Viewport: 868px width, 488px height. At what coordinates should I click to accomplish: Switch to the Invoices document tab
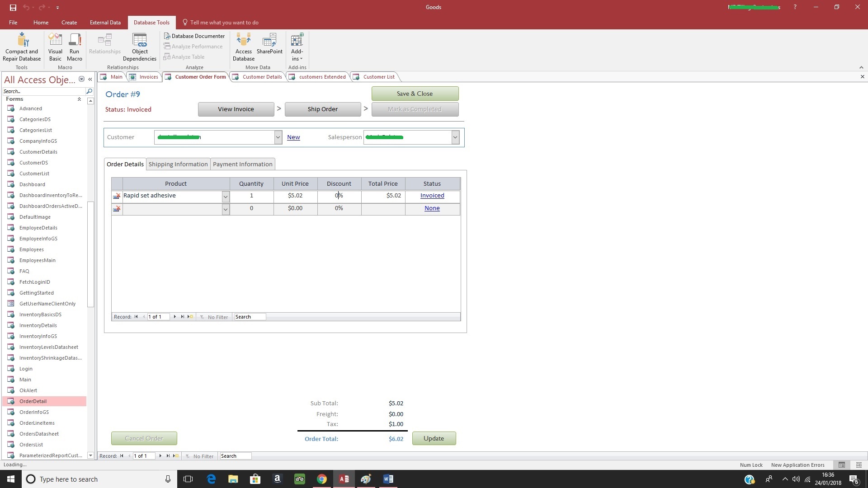pos(144,77)
